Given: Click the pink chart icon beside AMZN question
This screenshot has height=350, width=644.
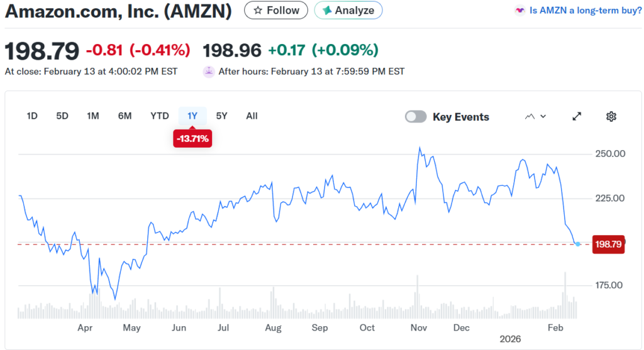Looking at the screenshot, I should (519, 11).
